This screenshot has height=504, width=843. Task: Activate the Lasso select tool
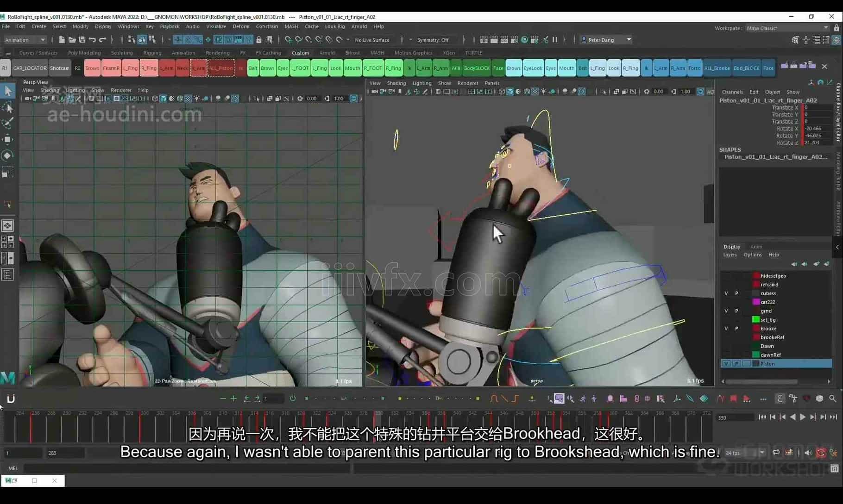click(8, 107)
